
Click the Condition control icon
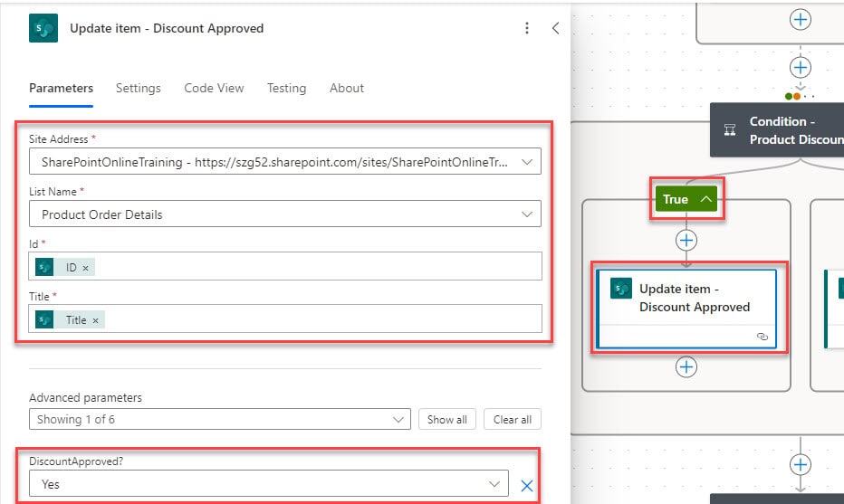point(730,129)
